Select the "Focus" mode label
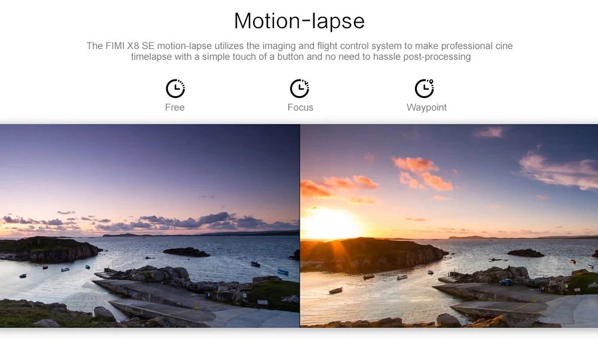Viewport: 598px width, 364px height. tap(300, 108)
